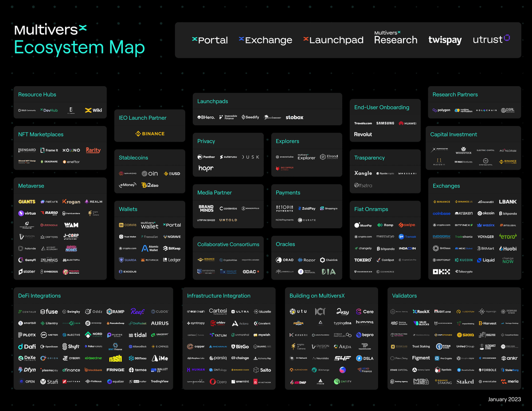This screenshot has height=411, width=532.
Task: Open the polygon logo in Research Partners
Action: (x=441, y=110)
